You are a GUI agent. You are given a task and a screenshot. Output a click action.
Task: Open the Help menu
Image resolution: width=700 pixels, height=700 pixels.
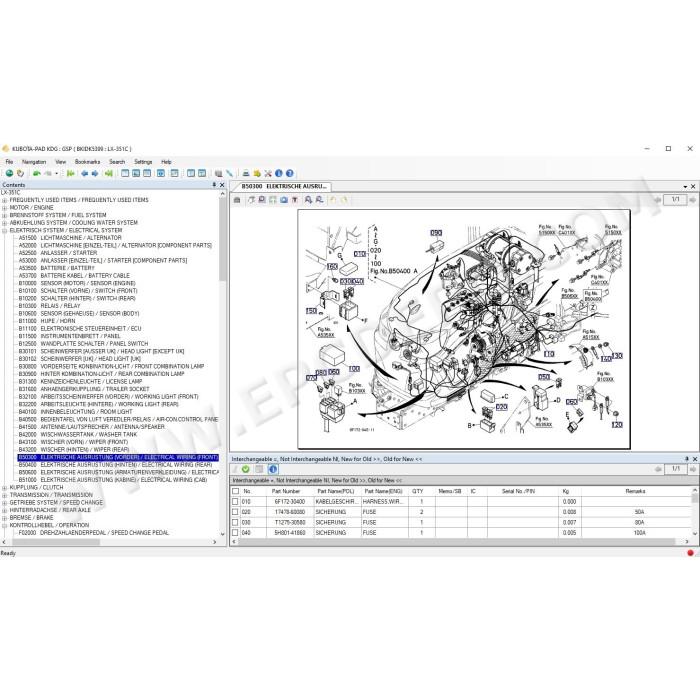[166, 162]
